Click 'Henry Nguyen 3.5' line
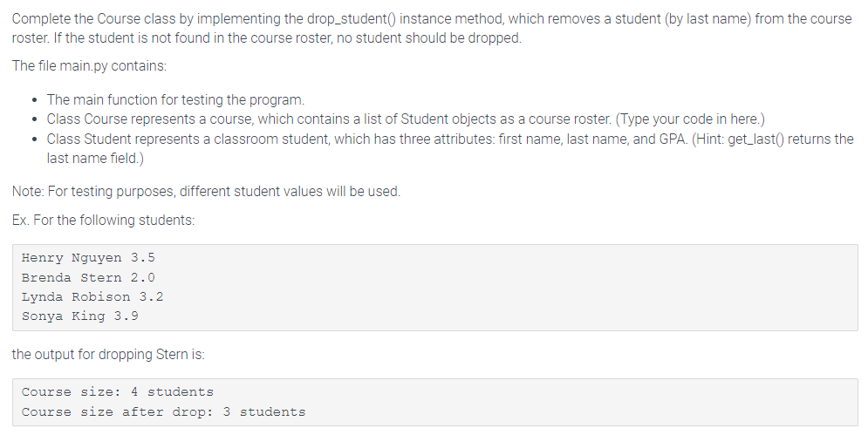 88,258
